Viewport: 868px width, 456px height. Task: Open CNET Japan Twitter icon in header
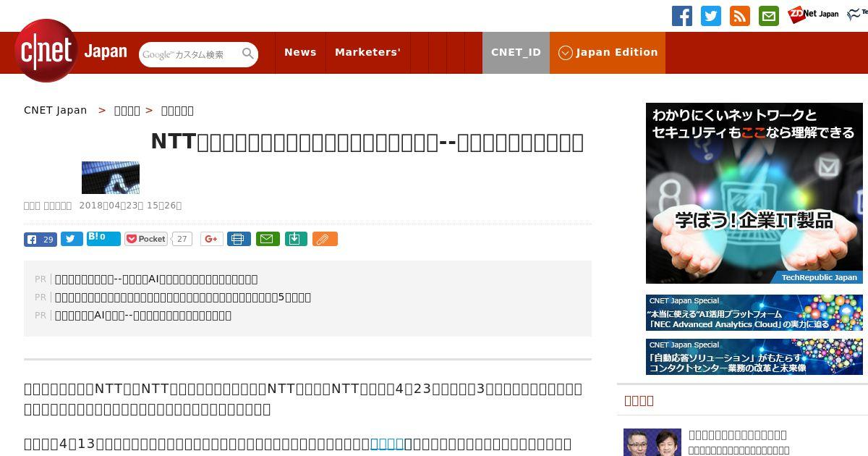[x=711, y=16]
